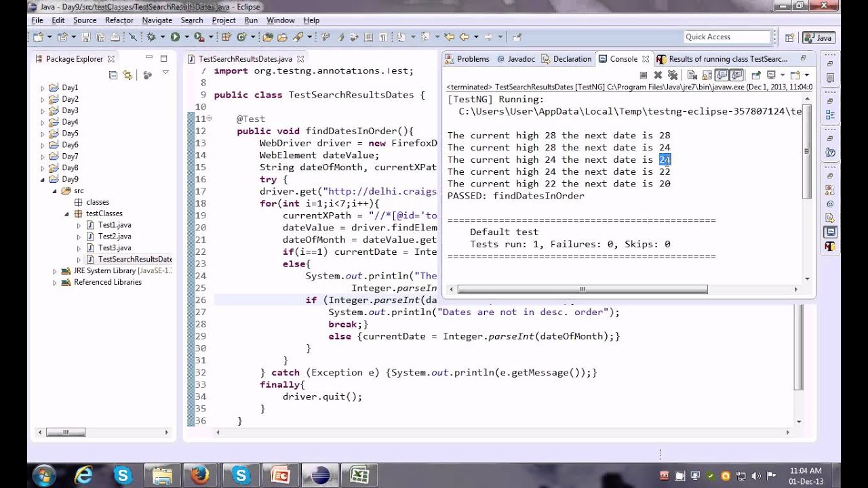
Task: Open Firefox from the Windows taskbar
Action: point(199,475)
